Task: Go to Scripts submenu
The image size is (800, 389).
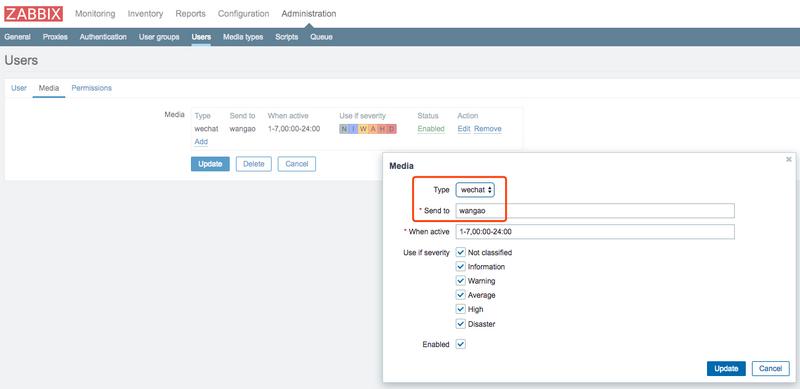Action: [x=287, y=37]
